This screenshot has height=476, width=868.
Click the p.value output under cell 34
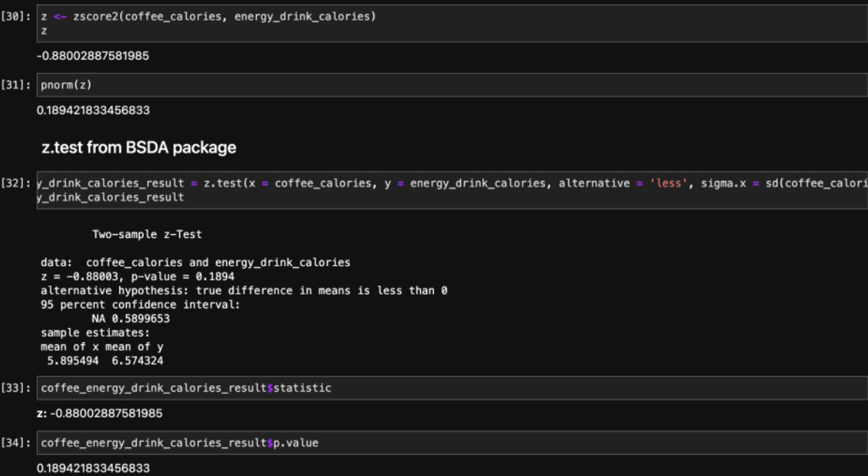pos(93,468)
